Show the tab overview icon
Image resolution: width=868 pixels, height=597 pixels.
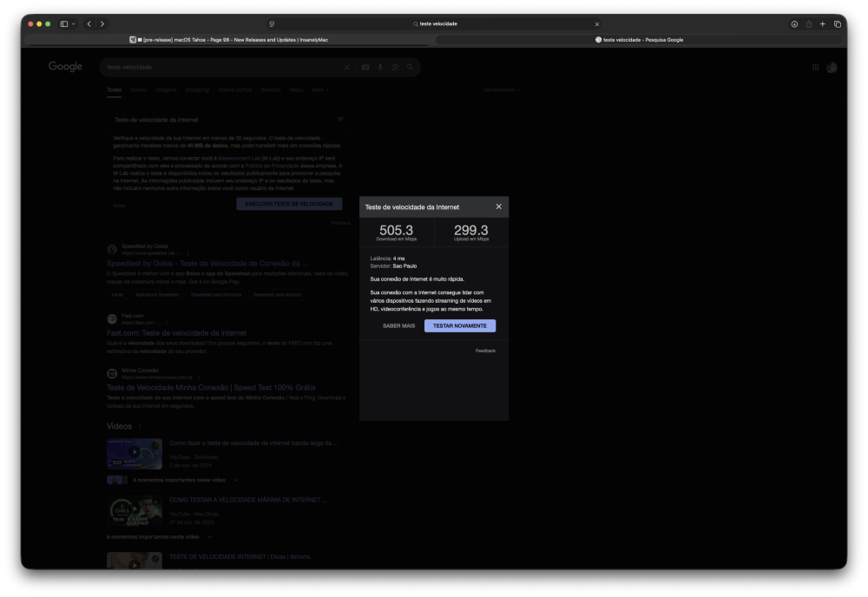[837, 23]
